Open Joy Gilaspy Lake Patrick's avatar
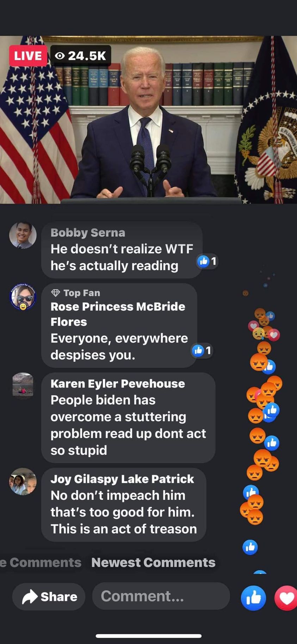 click(x=23, y=482)
